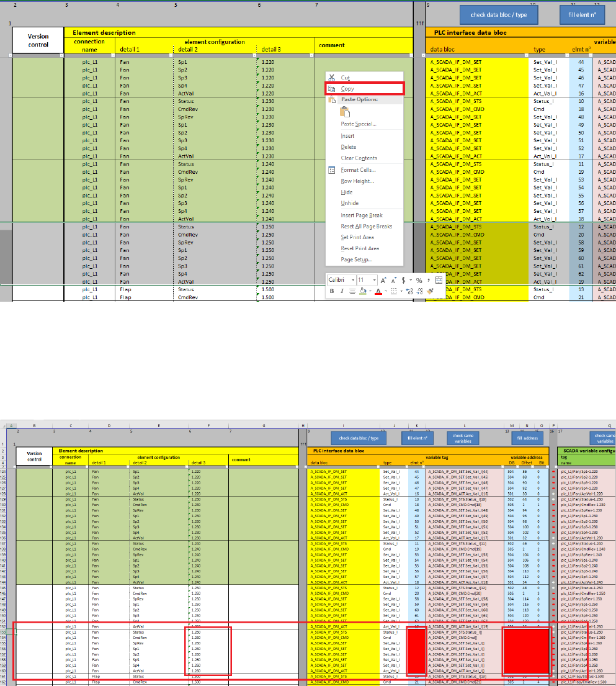The width and height of the screenshot is (616, 686).
Task: Click the accounting dollar format icon
Action: [403, 280]
